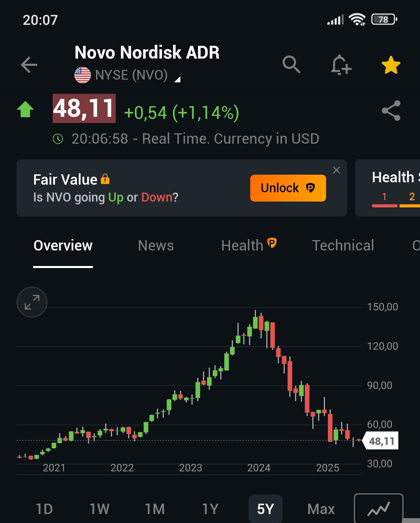This screenshot has height=523, width=420.
Task: Add a price alert bell
Action: tap(340, 65)
